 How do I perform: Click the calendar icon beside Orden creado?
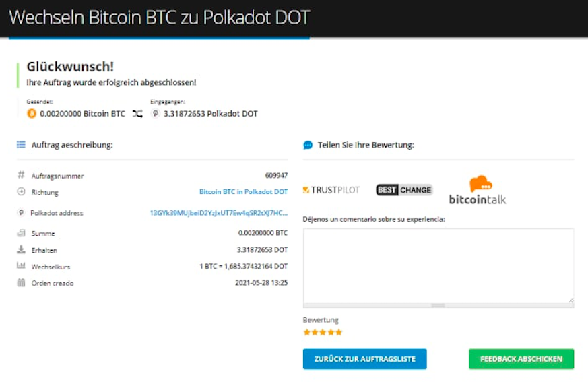pyautogui.click(x=21, y=282)
